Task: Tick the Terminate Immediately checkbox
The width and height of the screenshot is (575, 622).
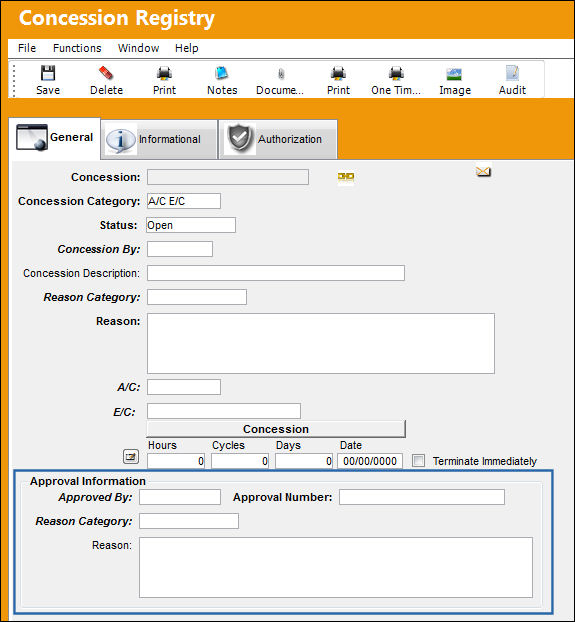Action: tap(418, 461)
